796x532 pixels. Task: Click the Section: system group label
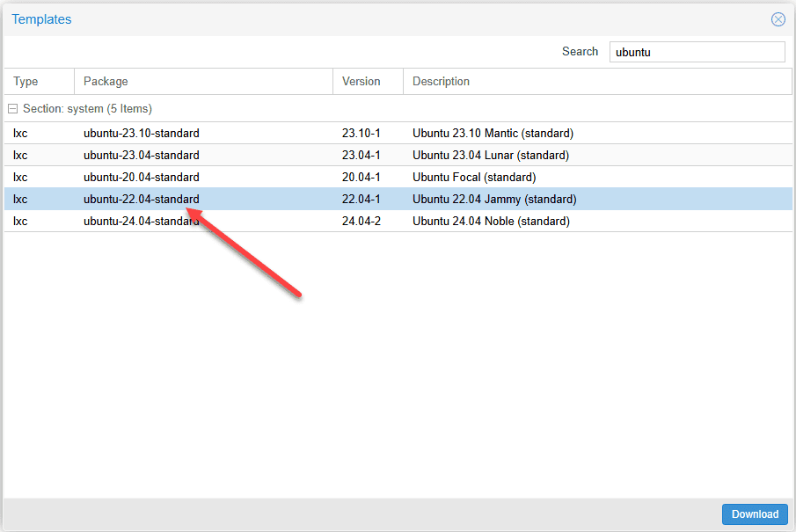(x=87, y=109)
